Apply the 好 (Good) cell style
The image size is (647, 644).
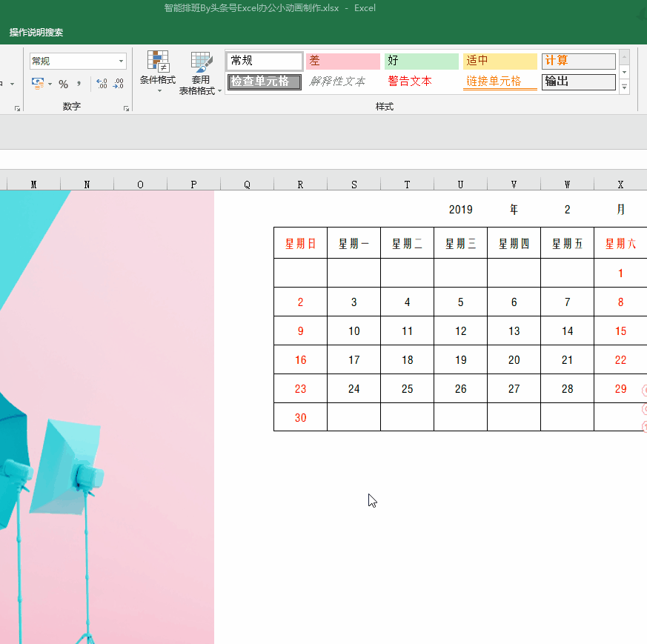click(421, 61)
